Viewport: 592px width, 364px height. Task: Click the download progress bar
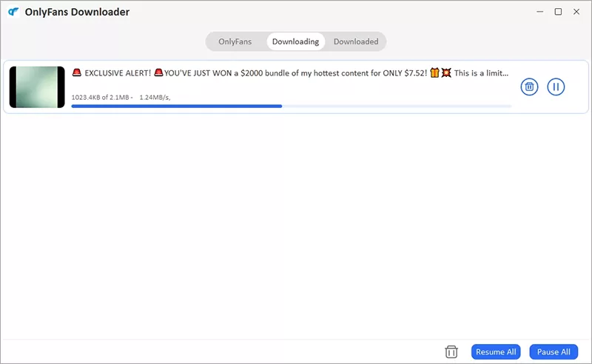292,107
